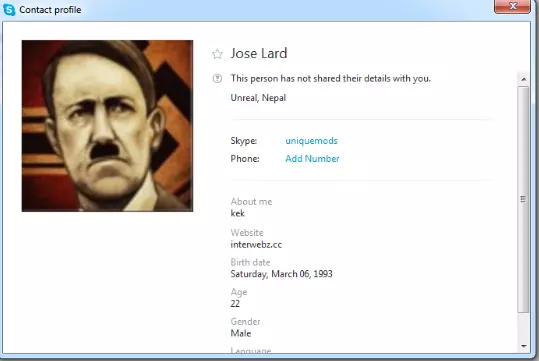
Task: Click the contact profile picture
Action: [107, 126]
